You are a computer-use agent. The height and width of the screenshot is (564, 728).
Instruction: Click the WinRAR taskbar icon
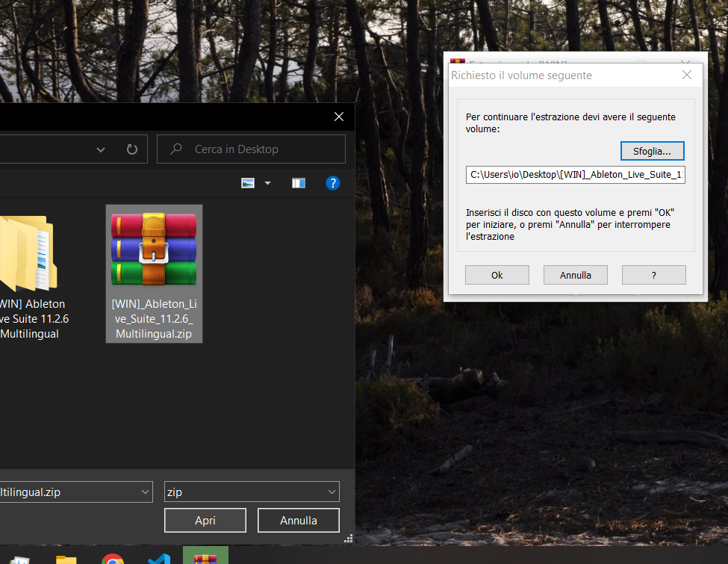click(x=205, y=556)
